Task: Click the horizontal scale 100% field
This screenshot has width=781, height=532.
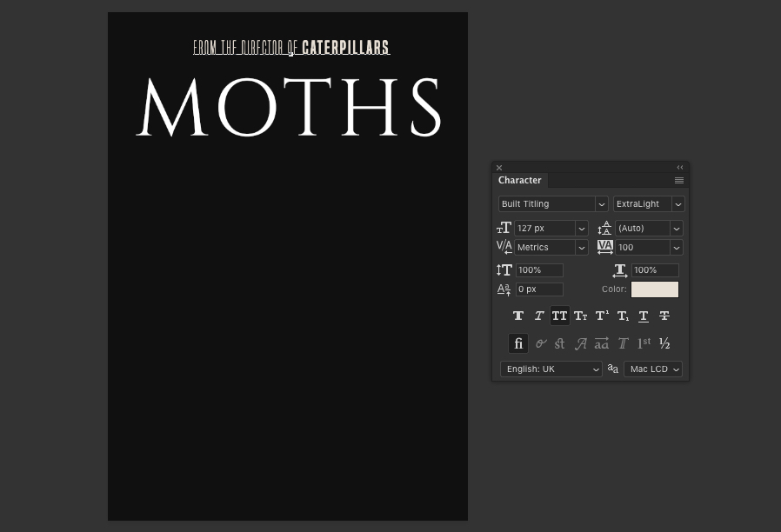Action: coord(655,270)
